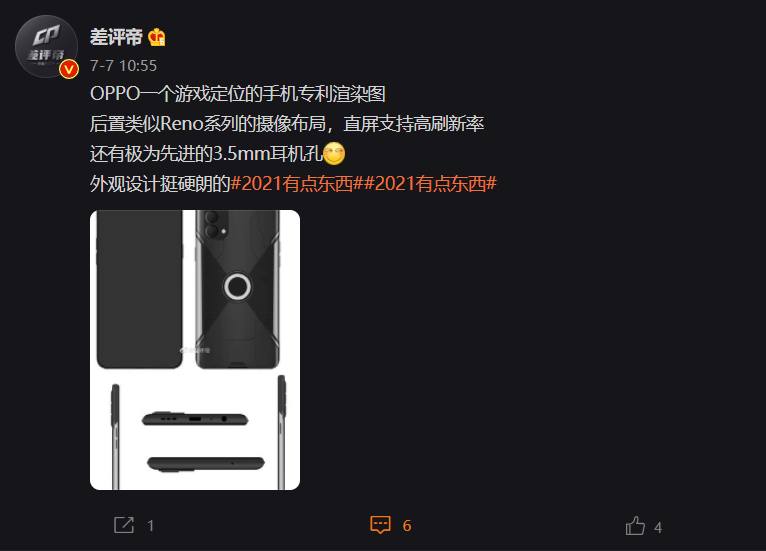Click the text line mentioning Reno系列

[x=287, y=124]
